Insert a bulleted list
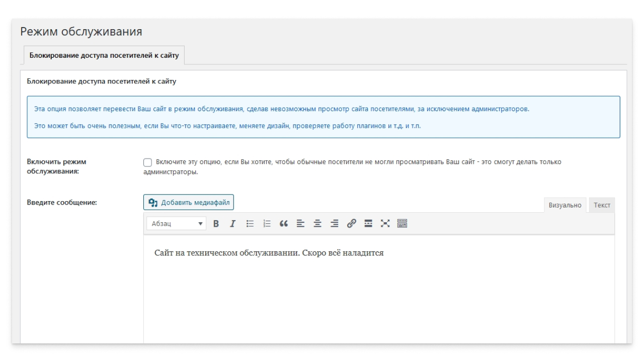644x362 pixels. [250, 224]
